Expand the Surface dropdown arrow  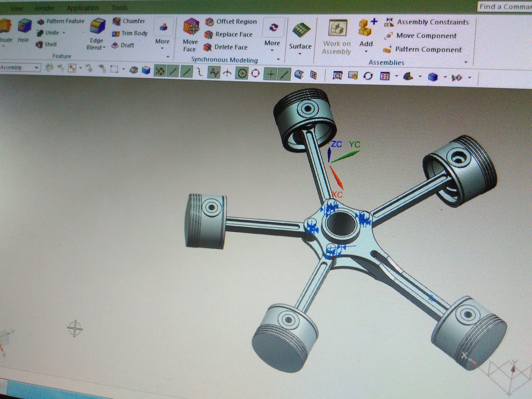point(300,53)
